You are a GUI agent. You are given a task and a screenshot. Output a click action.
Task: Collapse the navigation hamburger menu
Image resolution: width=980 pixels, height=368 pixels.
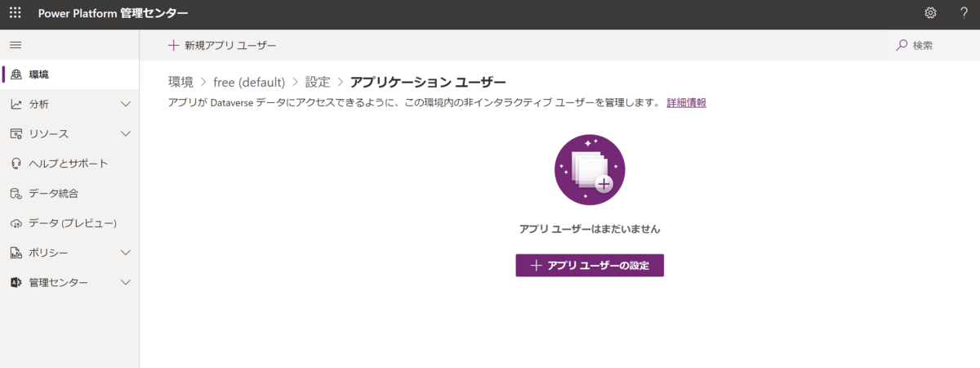coord(16,45)
